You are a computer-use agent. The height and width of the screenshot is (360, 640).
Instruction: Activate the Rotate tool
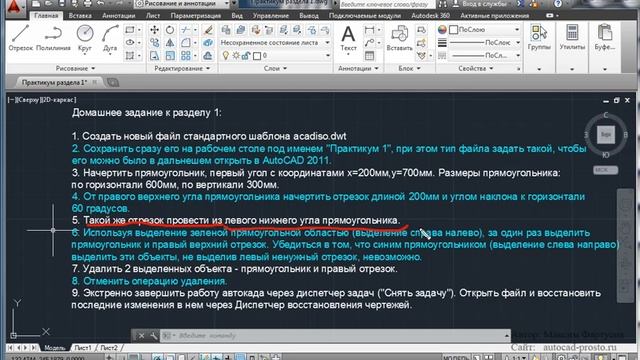[x=170, y=30]
